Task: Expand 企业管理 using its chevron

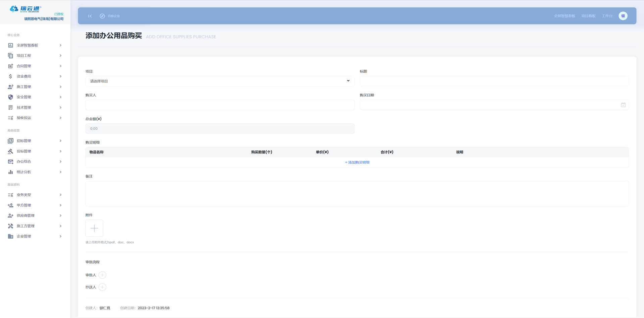Action: pos(60,236)
